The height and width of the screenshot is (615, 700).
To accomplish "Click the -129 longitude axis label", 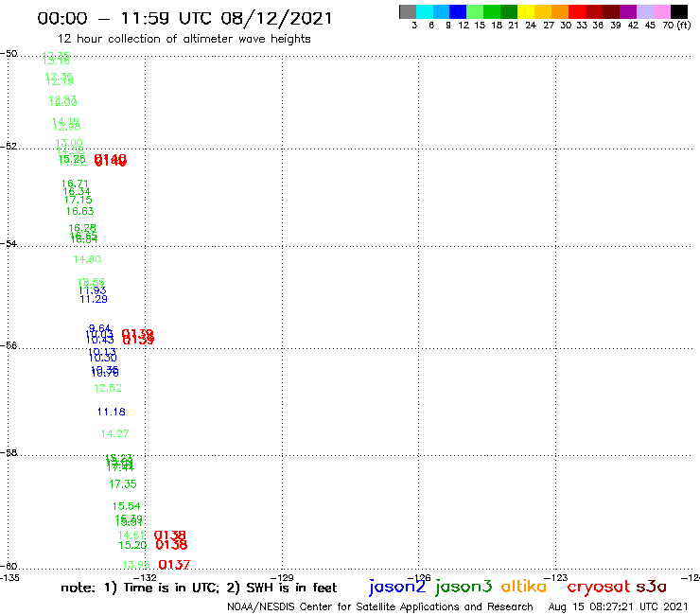I will 282,578.
